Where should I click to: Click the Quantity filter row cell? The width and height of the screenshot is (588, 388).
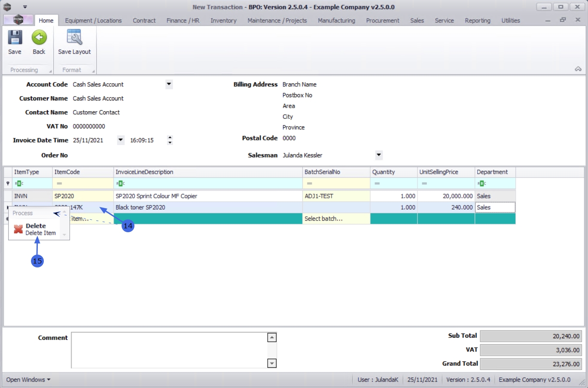(x=394, y=184)
